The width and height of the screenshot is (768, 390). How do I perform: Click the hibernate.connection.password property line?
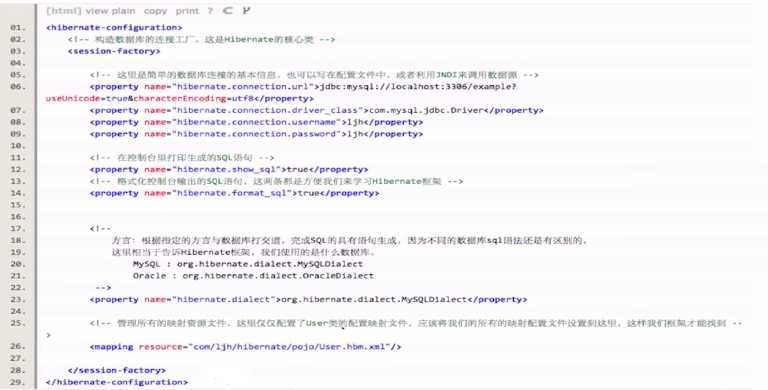[x=256, y=134]
